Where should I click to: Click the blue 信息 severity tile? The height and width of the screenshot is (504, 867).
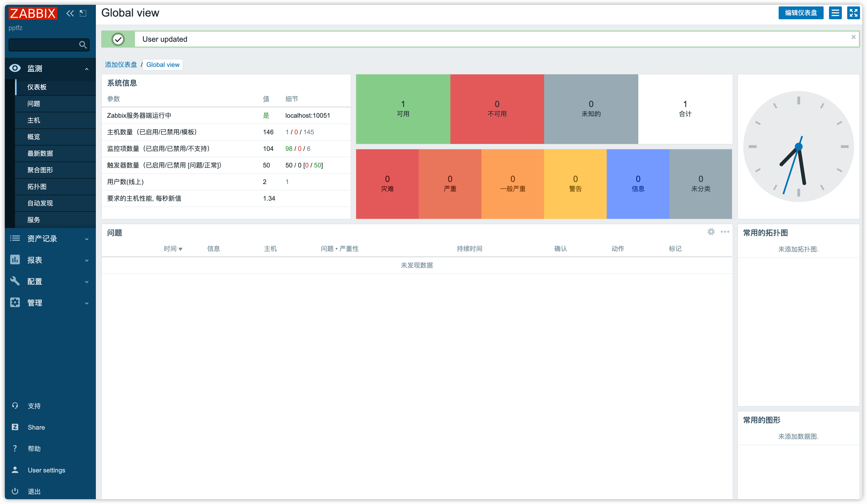point(638,184)
